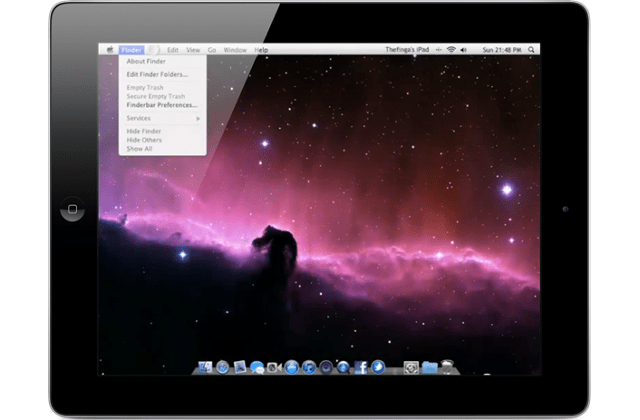Viewport: 640px width, 420px height.
Task: Open the App Store dock icon
Action: pos(291,367)
